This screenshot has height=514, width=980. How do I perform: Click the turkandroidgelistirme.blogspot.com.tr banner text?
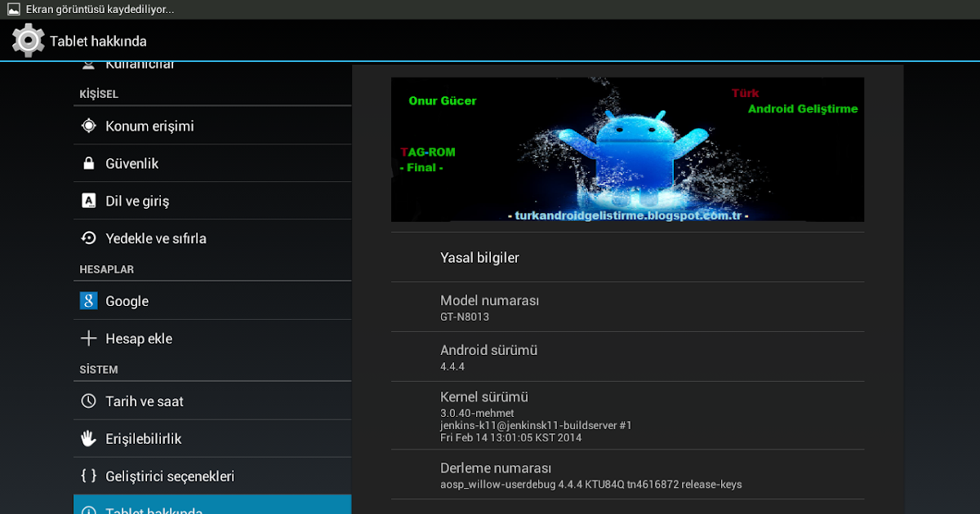(x=627, y=215)
